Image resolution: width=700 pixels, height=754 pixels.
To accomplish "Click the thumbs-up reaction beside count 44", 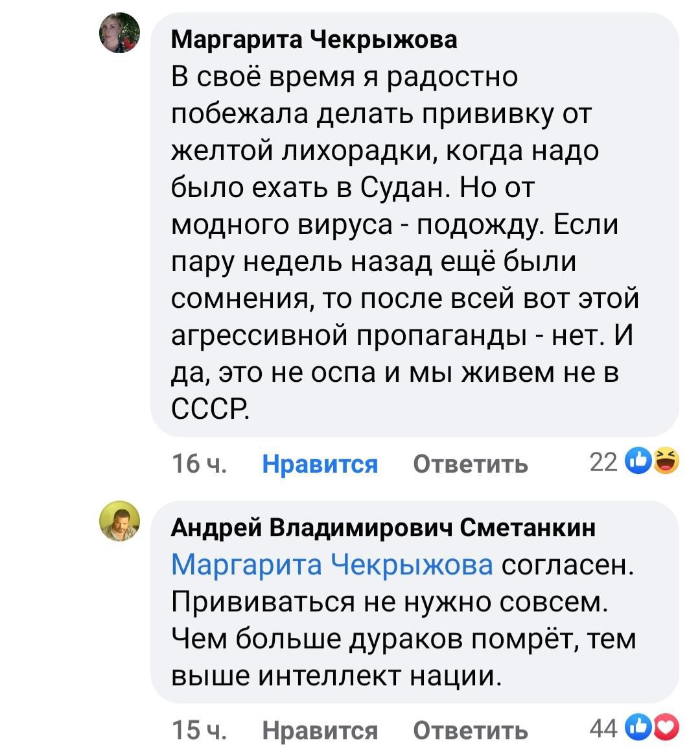I will point(636,729).
